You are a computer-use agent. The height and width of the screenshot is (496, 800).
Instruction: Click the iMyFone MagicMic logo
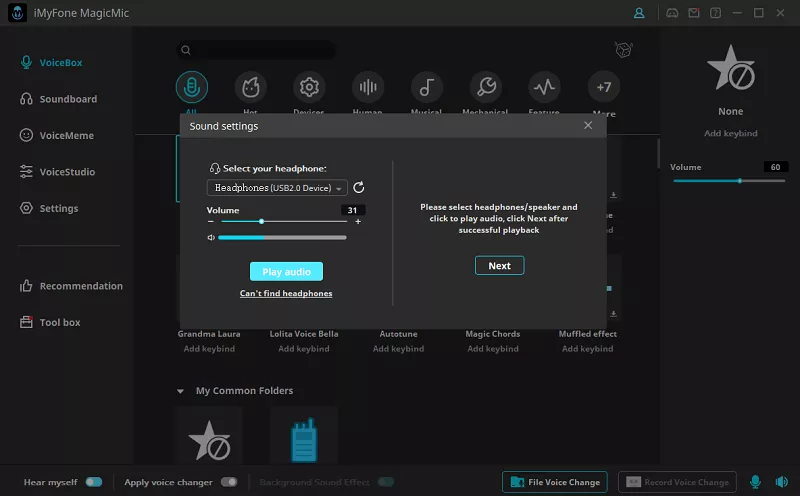17,13
